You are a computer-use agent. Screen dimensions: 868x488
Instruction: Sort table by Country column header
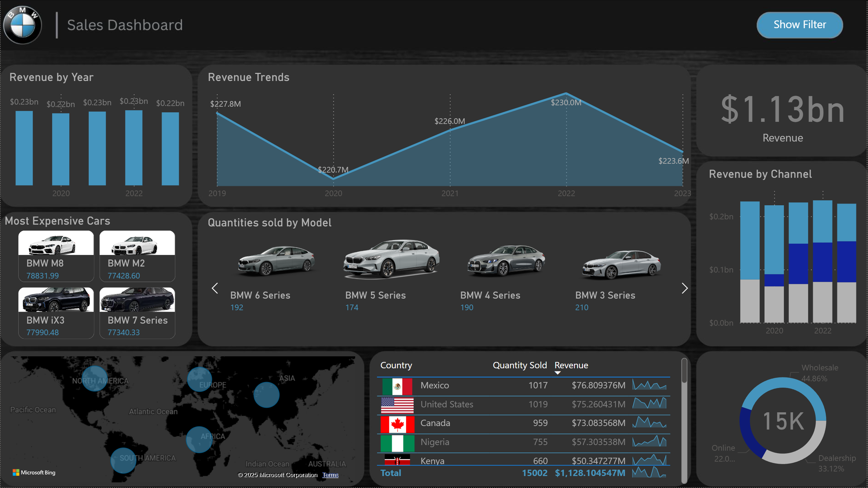pyautogui.click(x=396, y=365)
